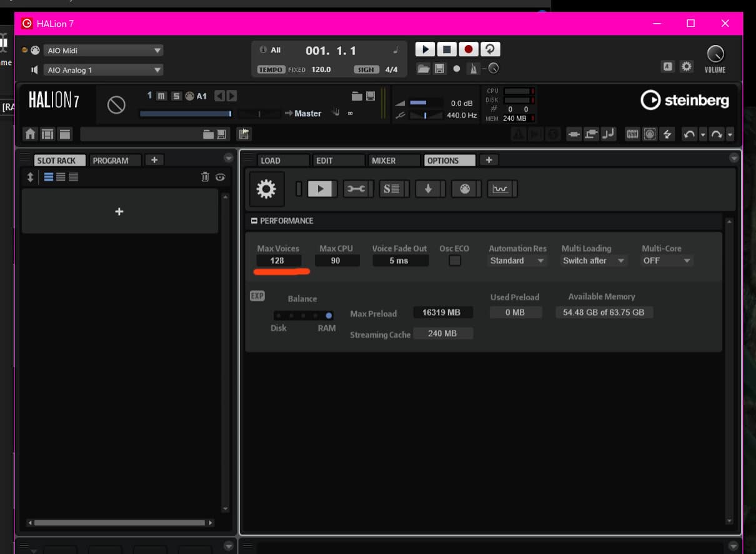Select the next program arrow in slot
The image size is (756, 554).
(232, 96)
